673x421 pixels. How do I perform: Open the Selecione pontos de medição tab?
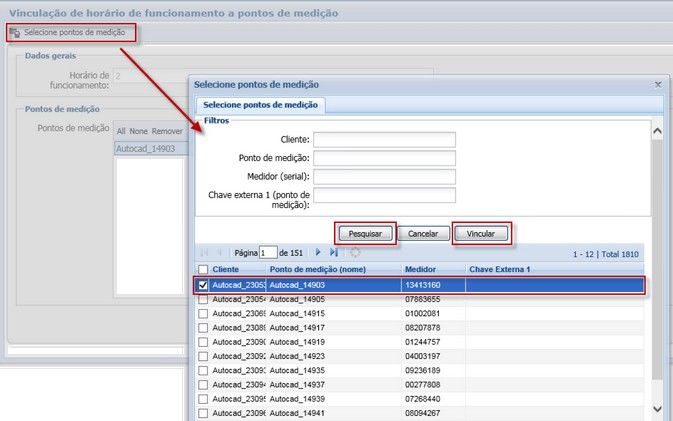260,105
